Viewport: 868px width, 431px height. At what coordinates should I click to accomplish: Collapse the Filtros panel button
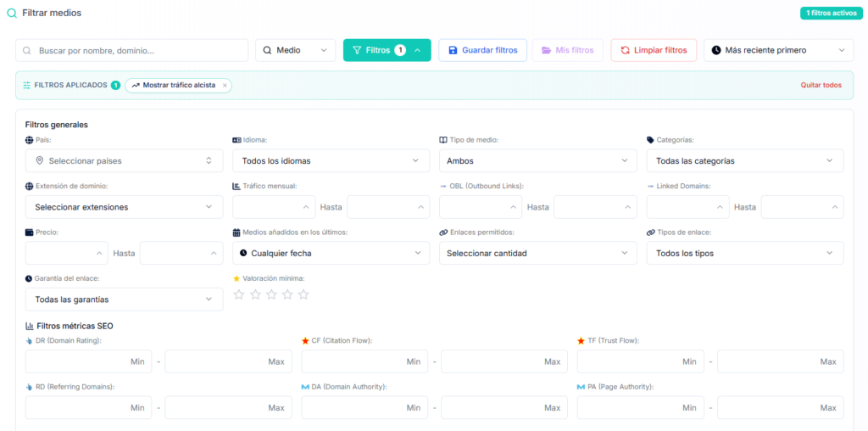(x=387, y=50)
